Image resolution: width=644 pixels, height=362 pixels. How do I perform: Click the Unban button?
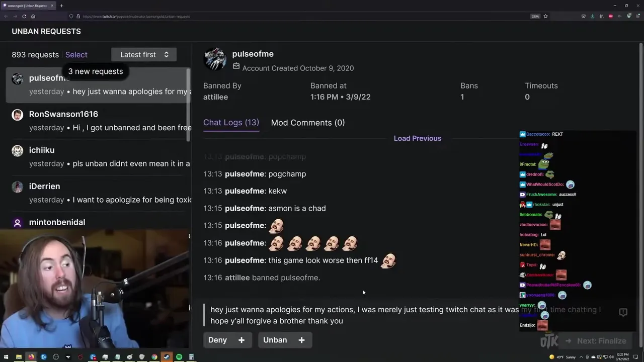(275, 340)
